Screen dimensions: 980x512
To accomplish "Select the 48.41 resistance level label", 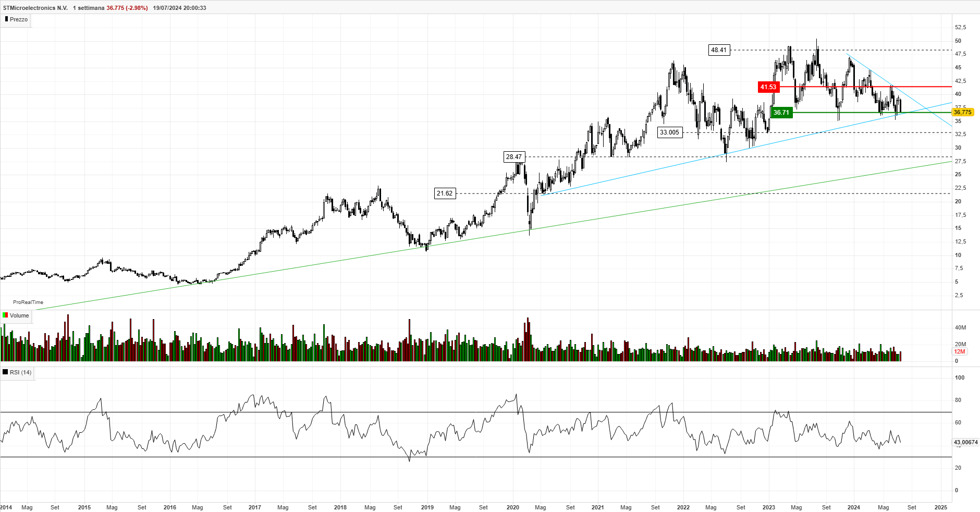I will [x=719, y=50].
